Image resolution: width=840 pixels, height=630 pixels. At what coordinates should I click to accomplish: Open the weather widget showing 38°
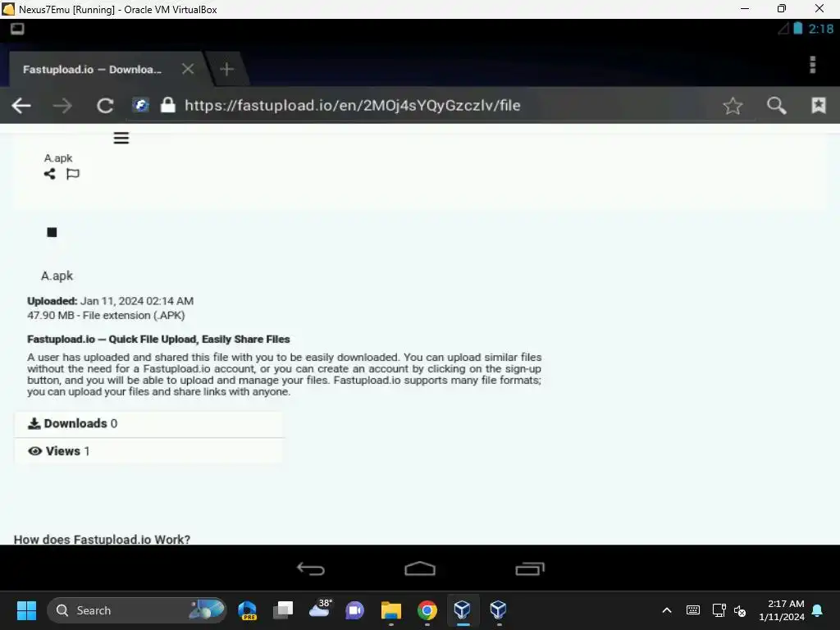321,609
